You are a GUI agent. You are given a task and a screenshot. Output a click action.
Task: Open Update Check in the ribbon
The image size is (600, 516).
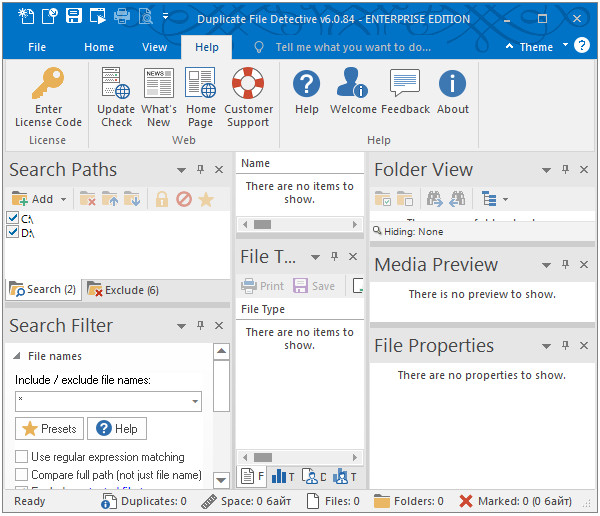click(x=116, y=84)
